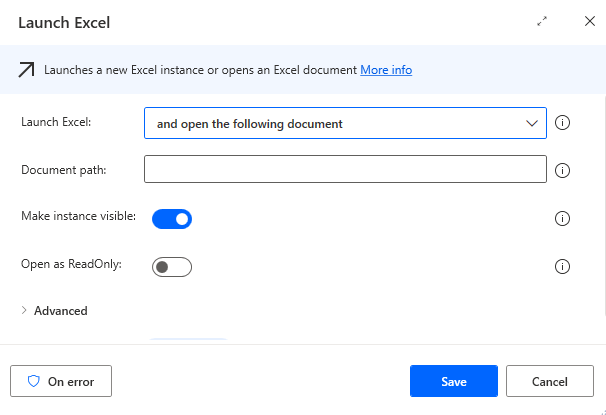The height and width of the screenshot is (415, 606).
Task: Click the 'Make instance visible:' label
Action: pyautogui.click(x=78, y=216)
